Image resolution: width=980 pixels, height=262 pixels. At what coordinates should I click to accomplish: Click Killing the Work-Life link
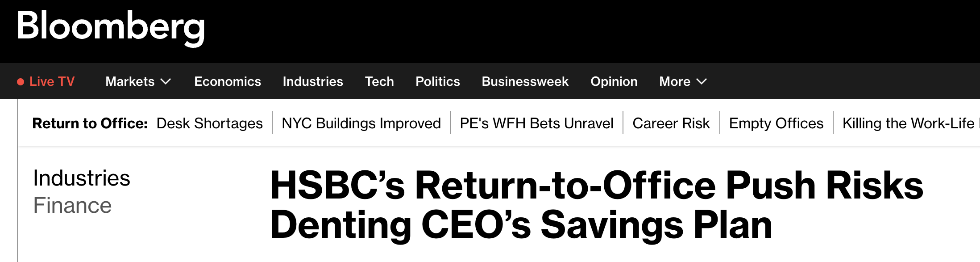[x=910, y=123]
